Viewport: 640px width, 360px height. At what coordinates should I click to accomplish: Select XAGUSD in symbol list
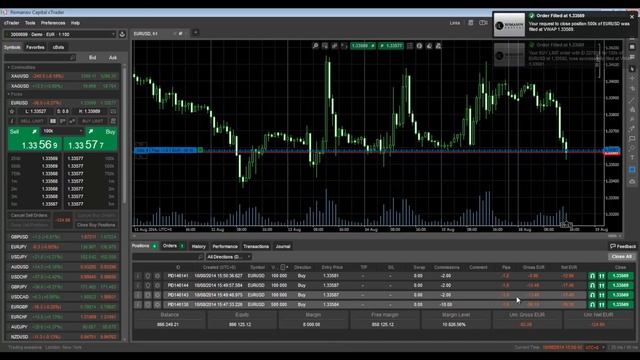click(x=63, y=87)
